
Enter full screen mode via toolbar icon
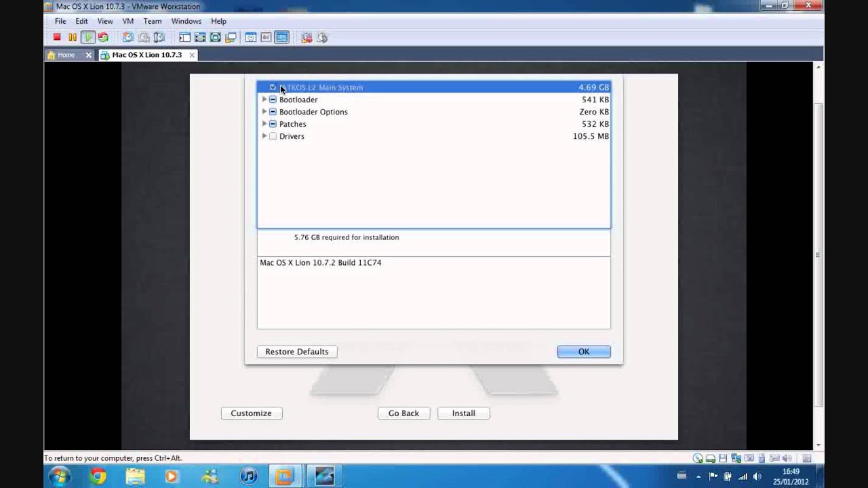click(x=216, y=37)
